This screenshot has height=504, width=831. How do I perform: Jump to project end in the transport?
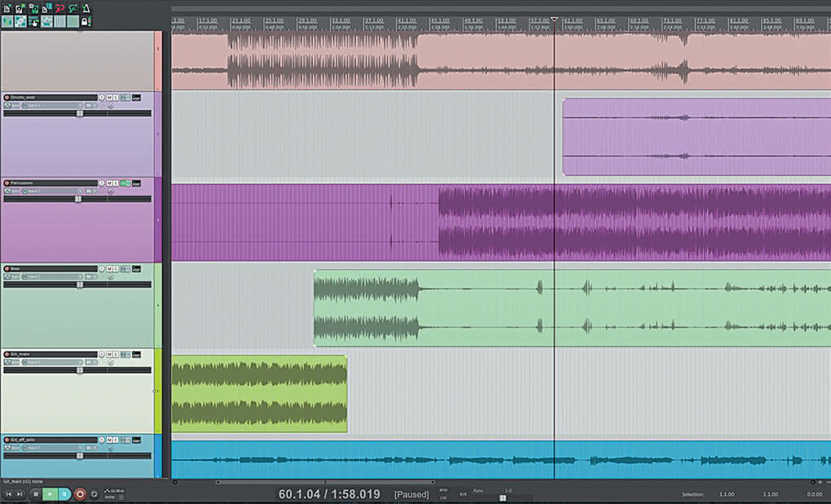point(20,494)
